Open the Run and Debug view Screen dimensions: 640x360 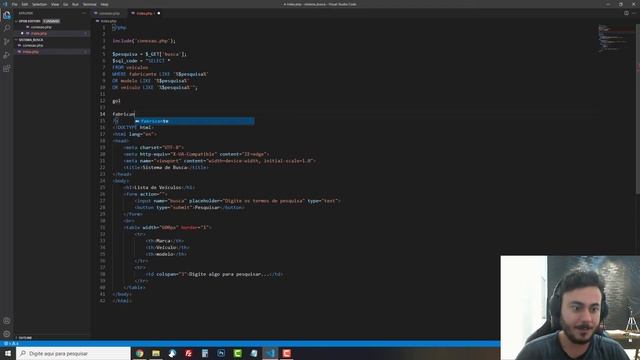tap(7, 55)
